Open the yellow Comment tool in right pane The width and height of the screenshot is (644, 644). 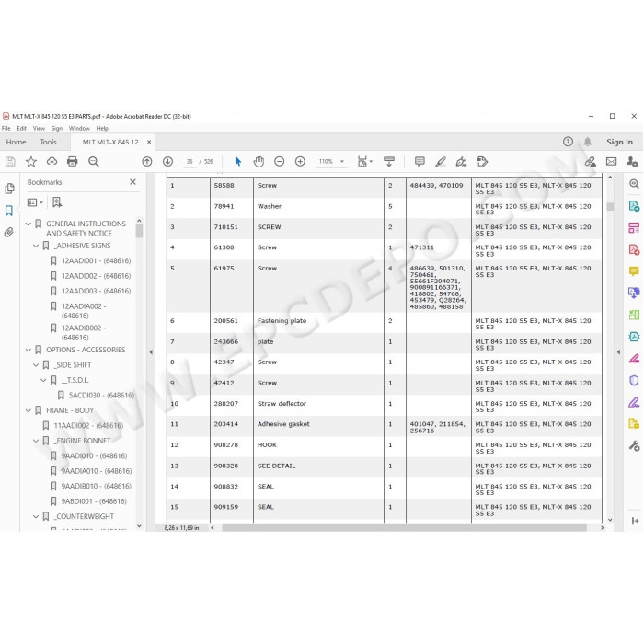point(634,271)
